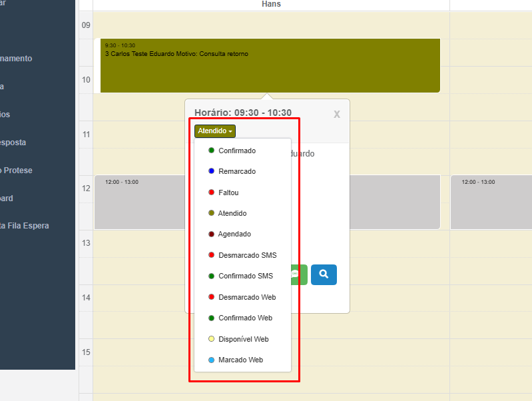Click the 12:00 - 13:00 block in the right column

click(491, 202)
